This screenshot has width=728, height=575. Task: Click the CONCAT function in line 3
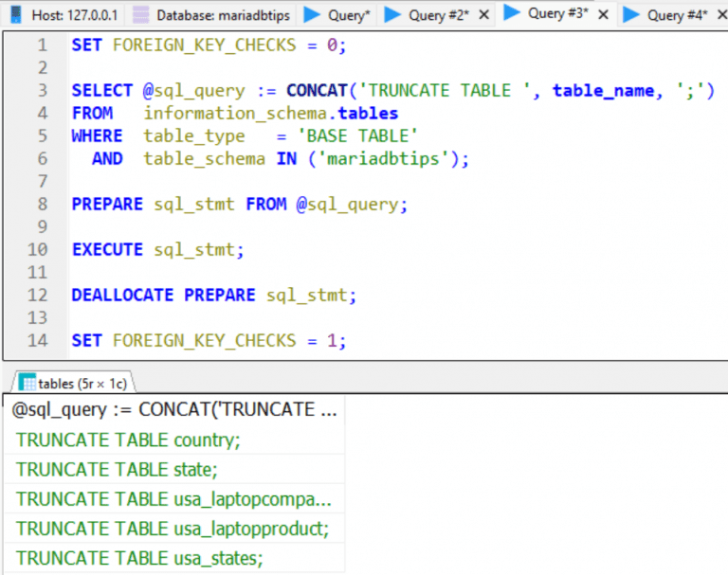coord(317,91)
